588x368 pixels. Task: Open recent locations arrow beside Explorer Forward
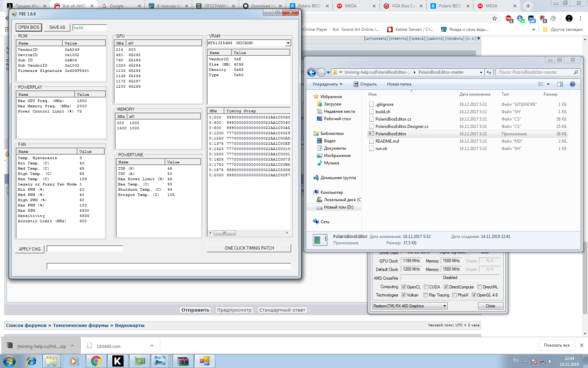pyautogui.click(x=328, y=72)
